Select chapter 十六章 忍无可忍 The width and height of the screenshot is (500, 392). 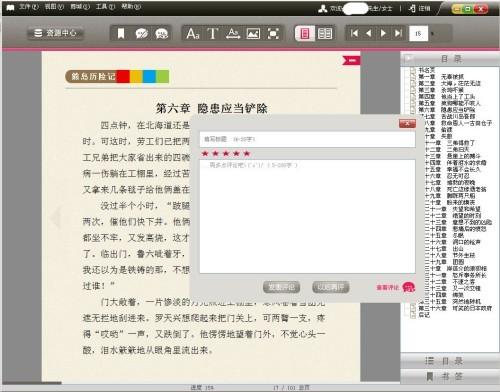(x=447, y=176)
